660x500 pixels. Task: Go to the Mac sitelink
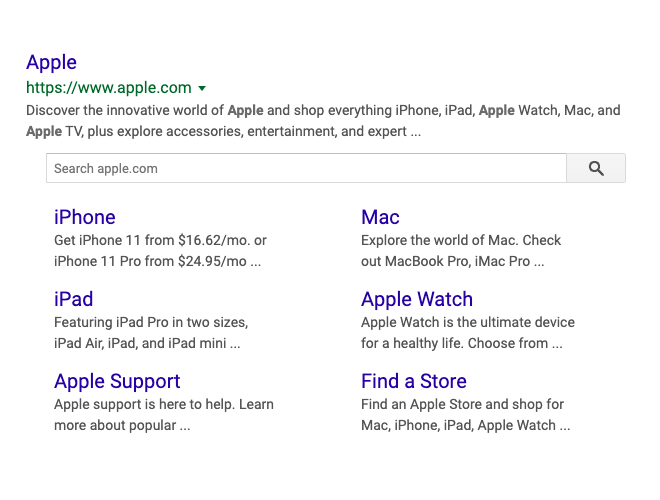(x=380, y=217)
